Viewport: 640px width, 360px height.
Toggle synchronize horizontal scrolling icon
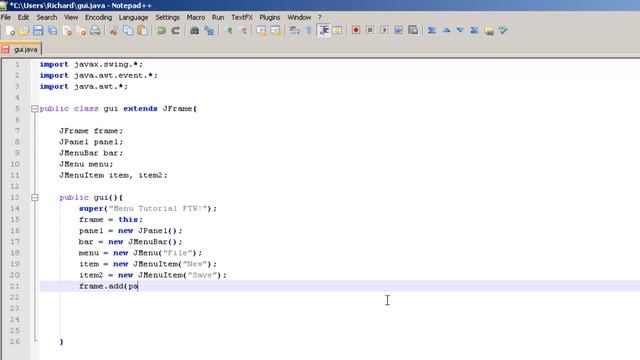[x=276, y=31]
